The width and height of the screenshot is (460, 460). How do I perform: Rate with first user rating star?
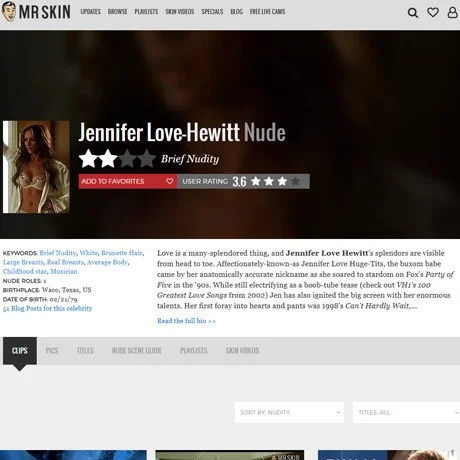[x=256, y=181]
